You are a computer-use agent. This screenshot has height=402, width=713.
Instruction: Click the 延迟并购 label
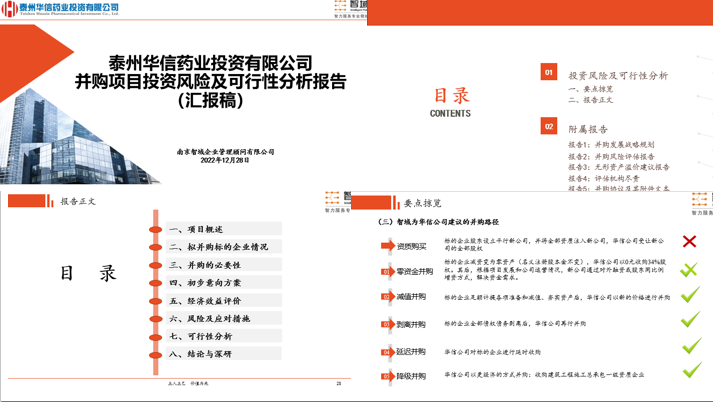point(411,352)
